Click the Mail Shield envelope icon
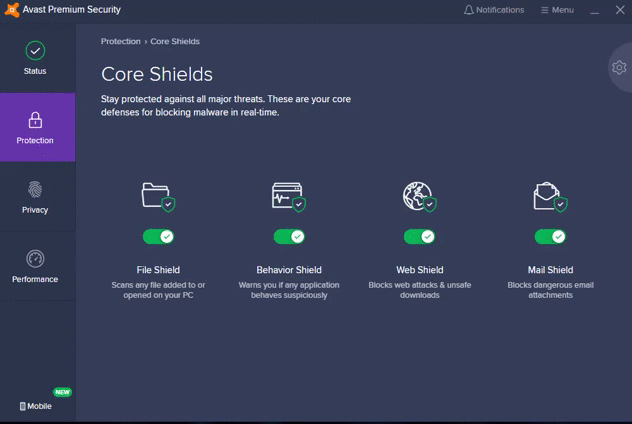 [550, 197]
